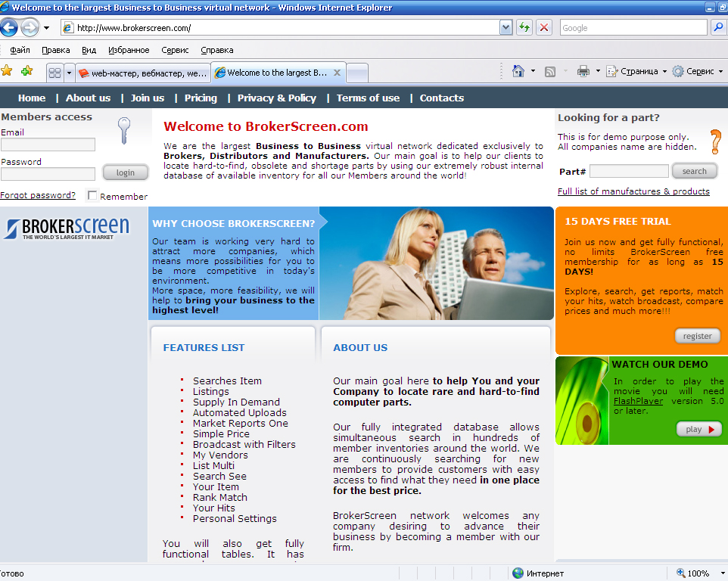Open the About us page link
Image resolution: width=728 pixels, height=581 pixels.
tap(89, 98)
